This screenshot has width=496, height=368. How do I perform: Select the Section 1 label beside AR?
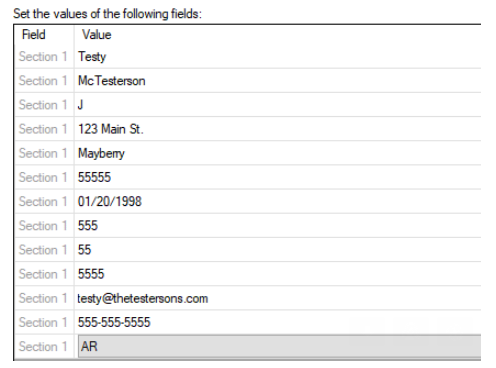tap(43, 347)
